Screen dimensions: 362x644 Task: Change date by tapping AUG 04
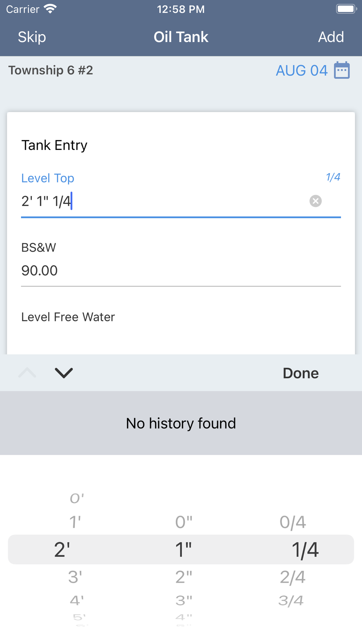click(302, 70)
